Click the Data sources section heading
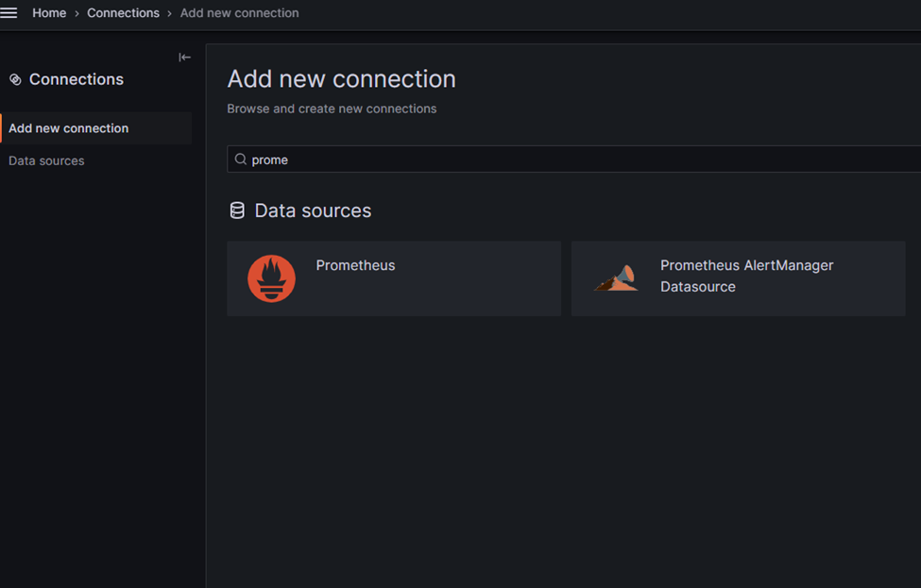 [x=313, y=210]
